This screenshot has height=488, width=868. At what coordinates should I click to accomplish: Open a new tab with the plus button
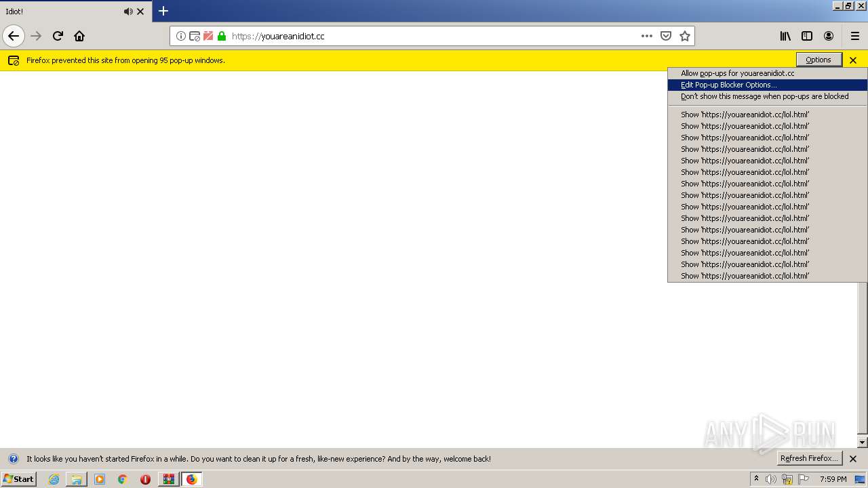click(163, 11)
